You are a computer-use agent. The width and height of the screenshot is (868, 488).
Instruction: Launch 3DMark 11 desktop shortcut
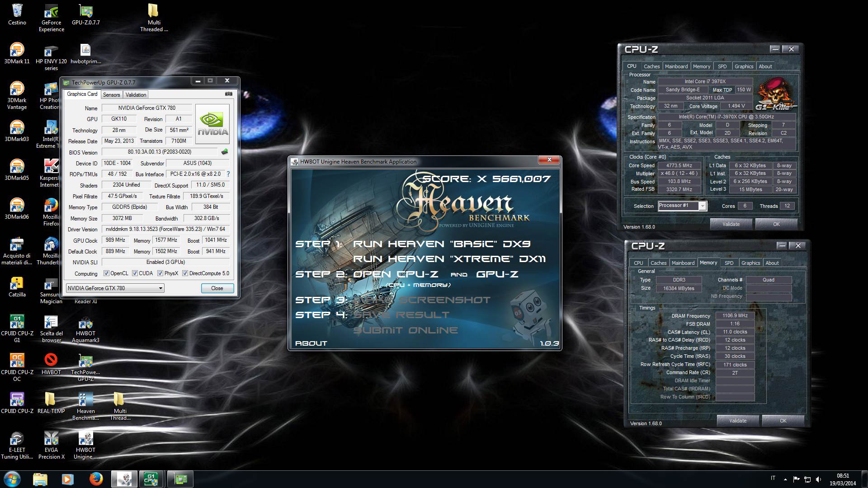coord(17,53)
